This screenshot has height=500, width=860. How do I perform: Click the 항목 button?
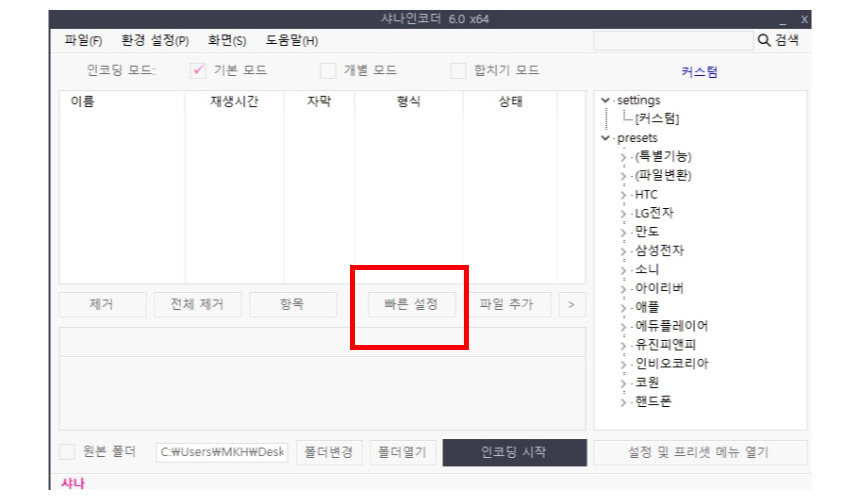pos(293,304)
